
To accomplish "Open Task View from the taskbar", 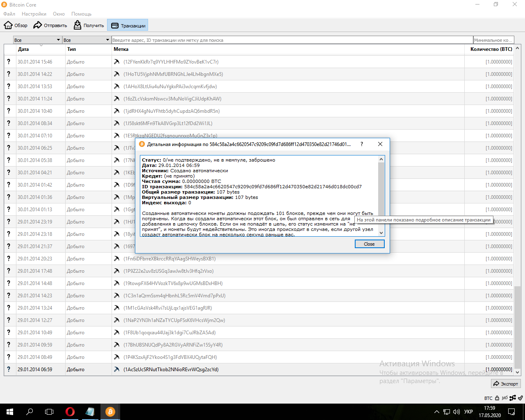I will click(x=49, y=412).
